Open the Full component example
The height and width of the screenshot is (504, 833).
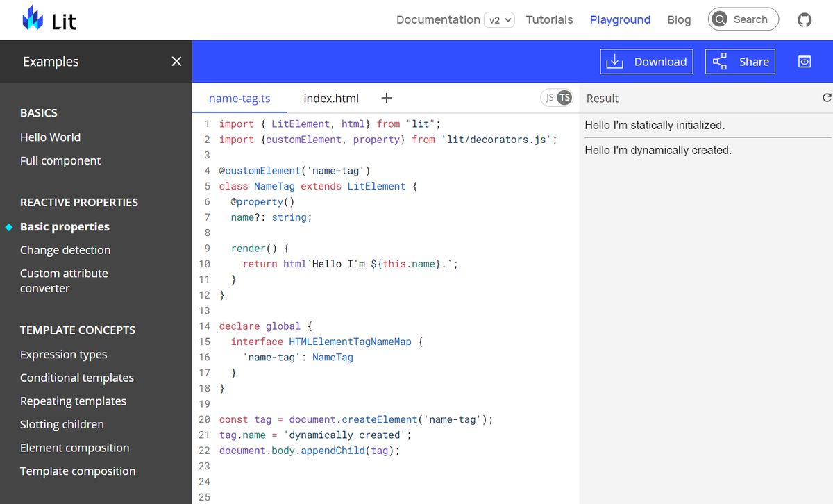coord(60,161)
